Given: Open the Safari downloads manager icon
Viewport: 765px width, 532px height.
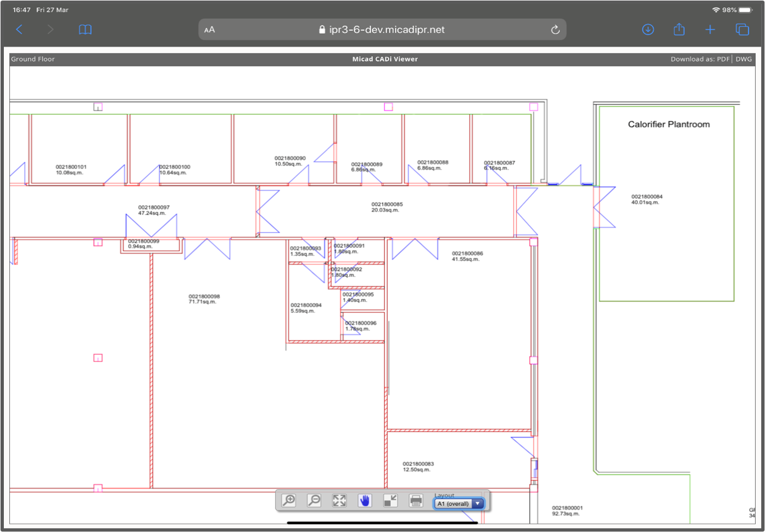Looking at the screenshot, I should [x=648, y=30].
